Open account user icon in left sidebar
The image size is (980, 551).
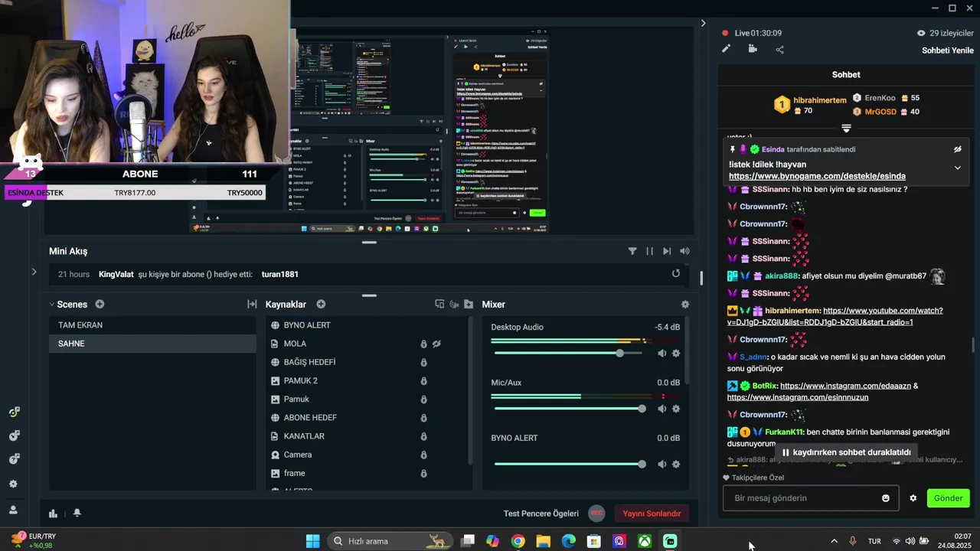coord(13,510)
